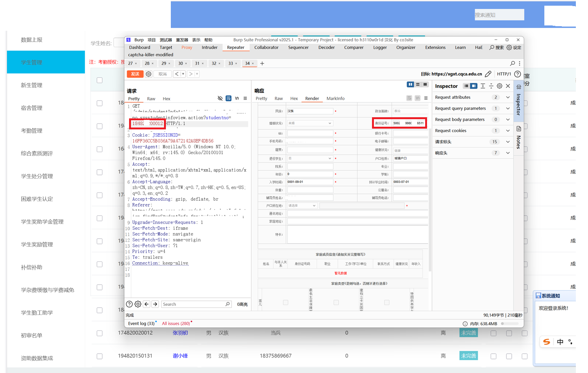Toggle line wrap icon in request editor
Viewport: 588px width, 373px height.
(229, 98)
